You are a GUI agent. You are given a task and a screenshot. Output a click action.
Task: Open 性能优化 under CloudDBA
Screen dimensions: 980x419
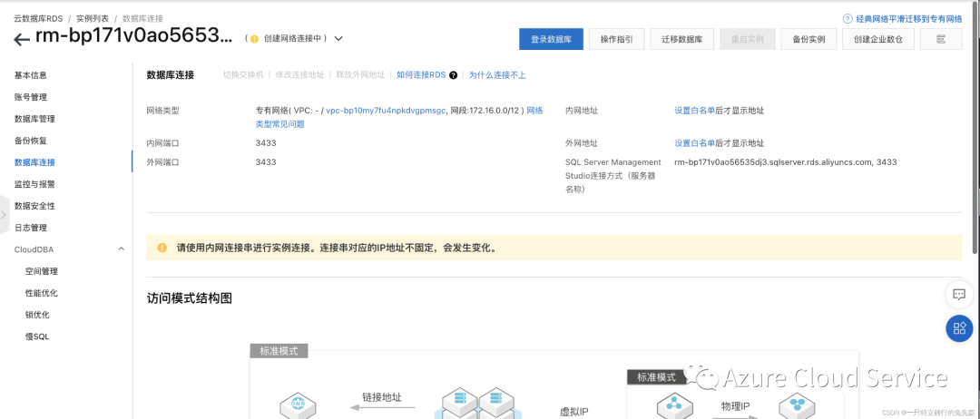[42, 293]
